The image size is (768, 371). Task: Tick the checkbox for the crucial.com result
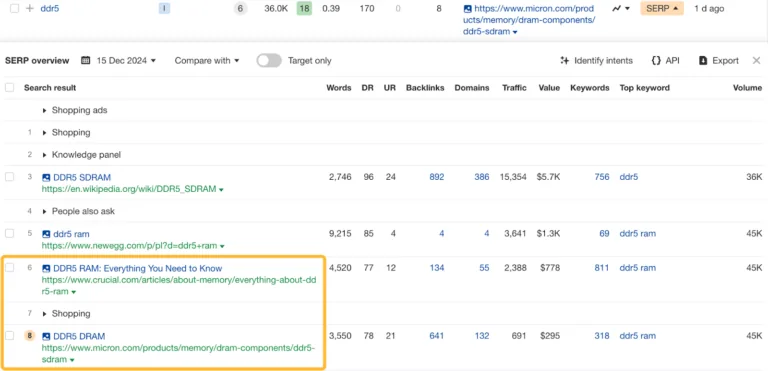(x=9, y=268)
